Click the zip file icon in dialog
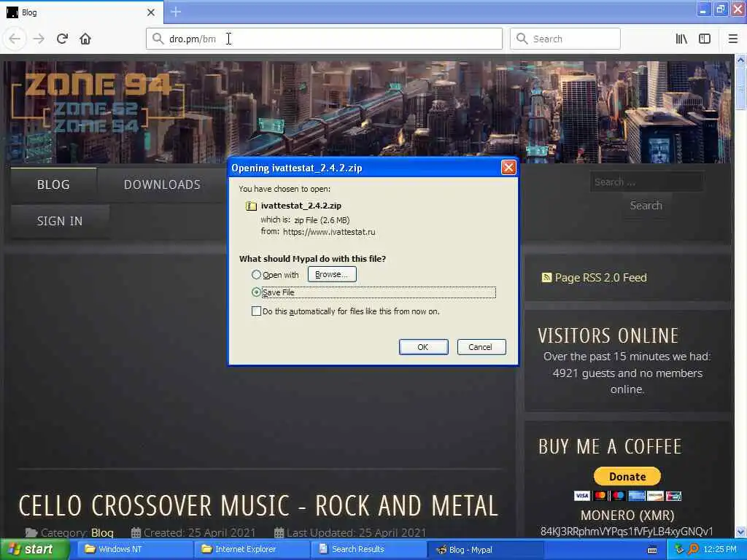 251,206
